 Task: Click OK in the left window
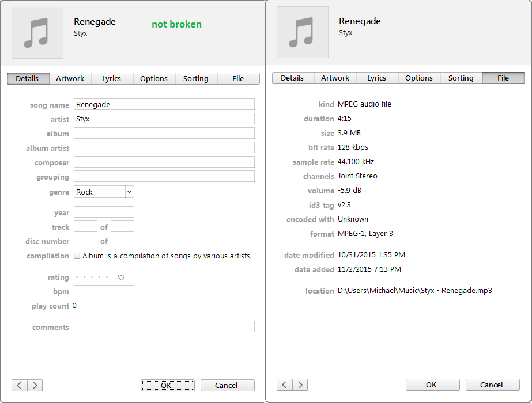coord(168,385)
